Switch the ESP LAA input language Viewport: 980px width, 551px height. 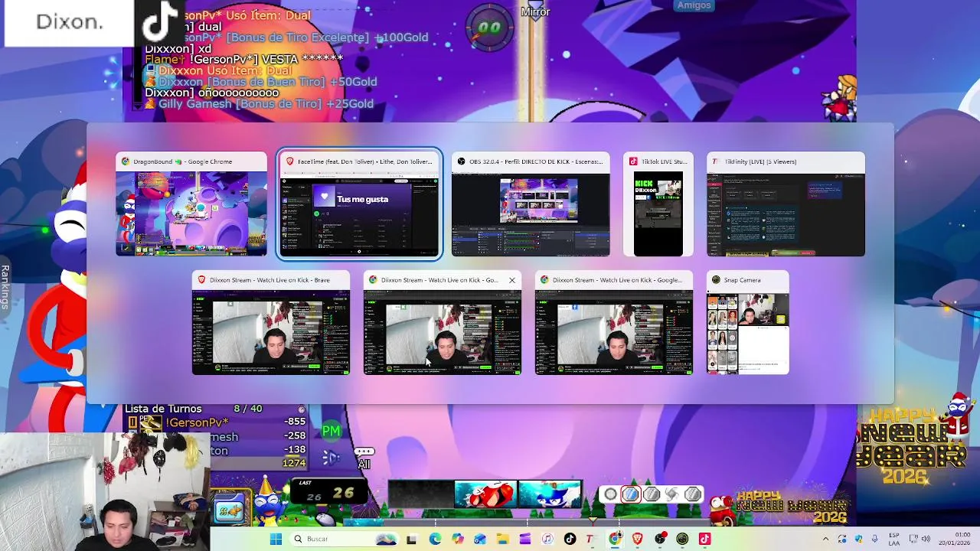pos(894,539)
